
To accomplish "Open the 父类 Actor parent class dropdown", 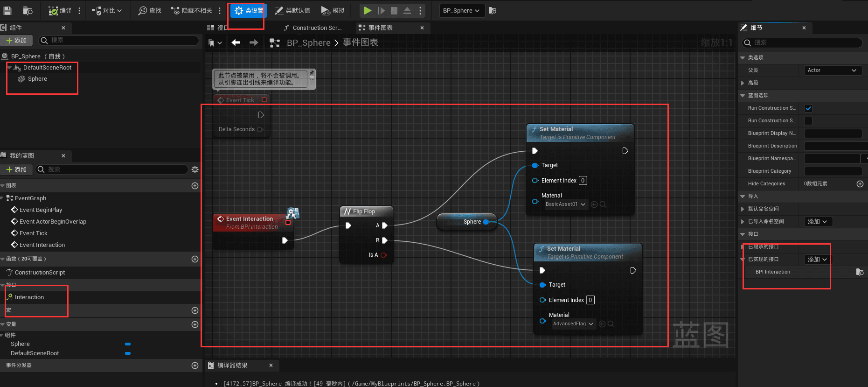I will pos(833,70).
